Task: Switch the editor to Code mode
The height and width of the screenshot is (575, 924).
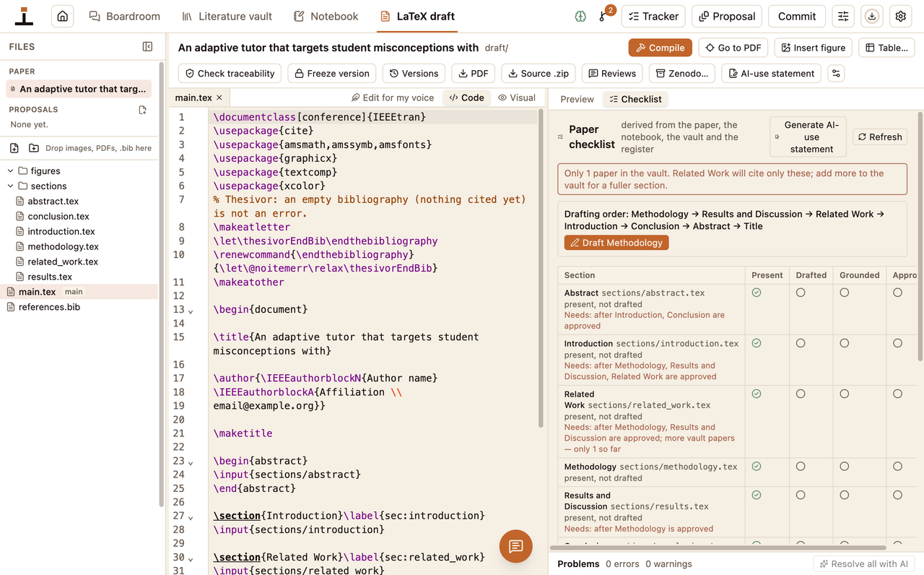Action: coord(466,98)
